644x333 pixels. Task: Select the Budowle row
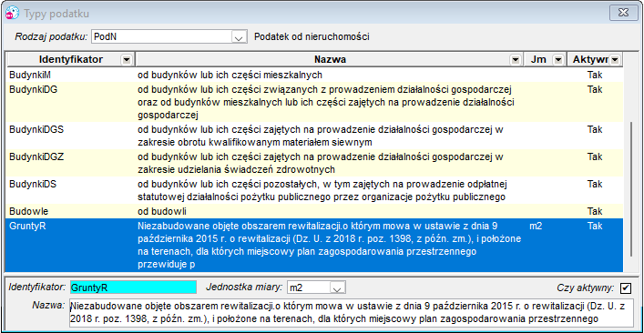coord(314,211)
